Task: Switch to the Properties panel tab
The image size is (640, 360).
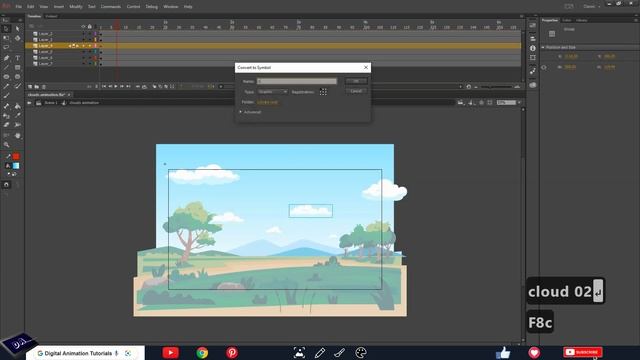Action: [549, 20]
